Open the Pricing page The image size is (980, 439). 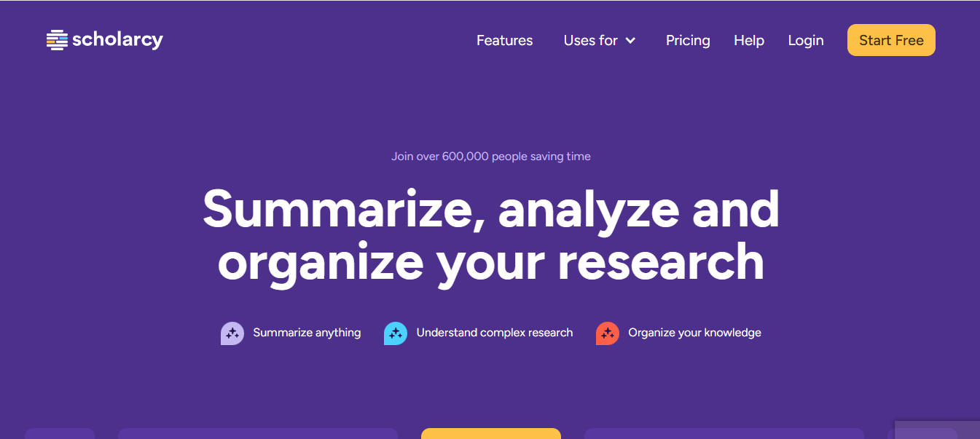pos(688,41)
